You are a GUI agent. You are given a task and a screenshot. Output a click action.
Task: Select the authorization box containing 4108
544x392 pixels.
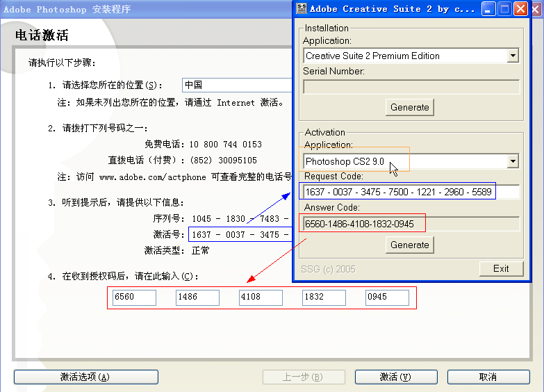click(261, 297)
